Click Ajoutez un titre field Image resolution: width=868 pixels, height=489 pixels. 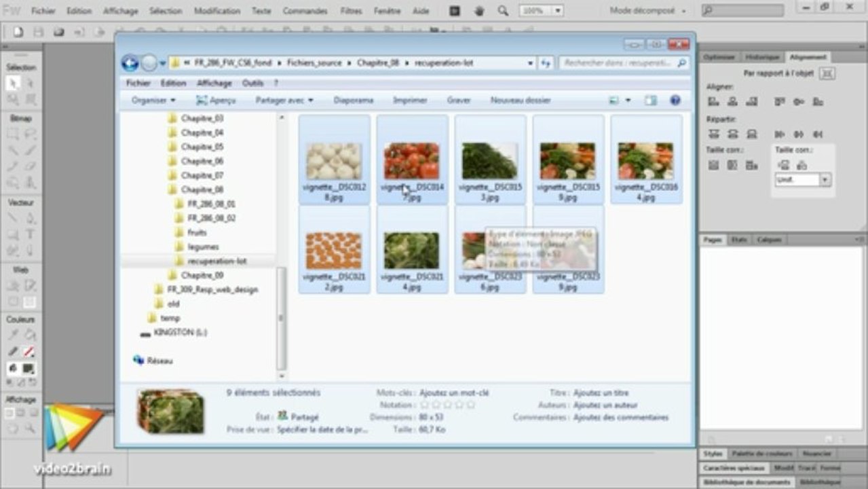[601, 393]
